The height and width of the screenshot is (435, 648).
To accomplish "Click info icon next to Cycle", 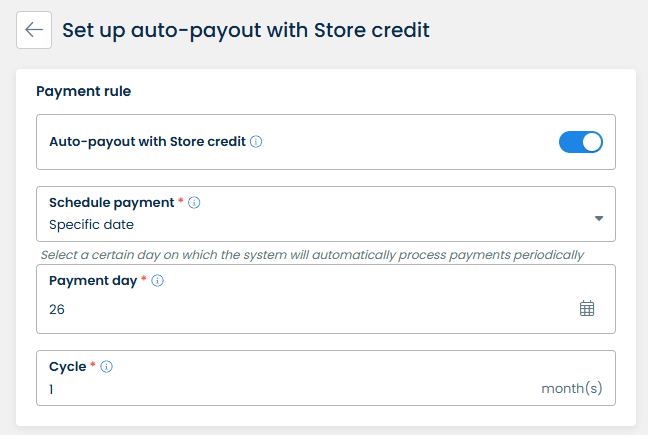I will (x=107, y=367).
